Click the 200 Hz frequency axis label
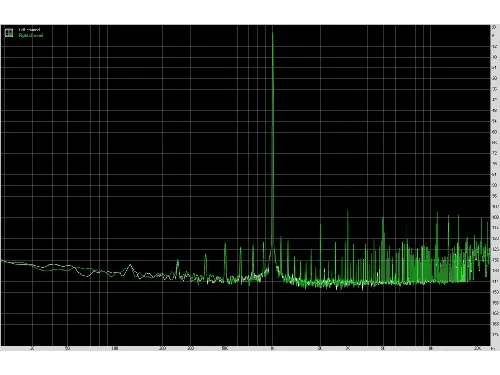The width and height of the screenshot is (500, 375). (x=162, y=349)
